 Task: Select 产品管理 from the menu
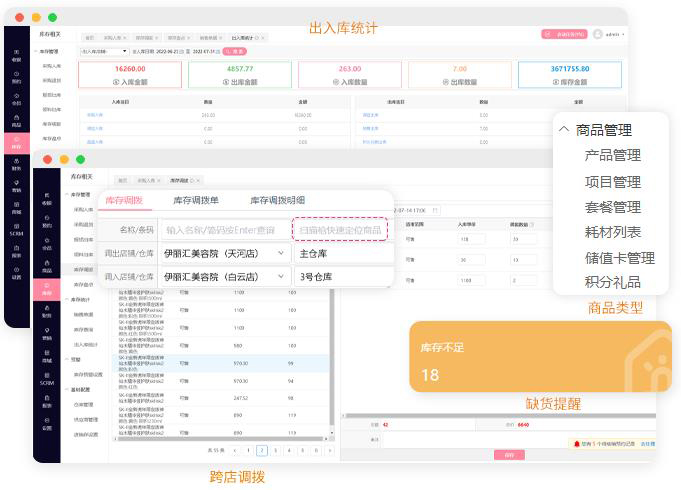click(612, 156)
